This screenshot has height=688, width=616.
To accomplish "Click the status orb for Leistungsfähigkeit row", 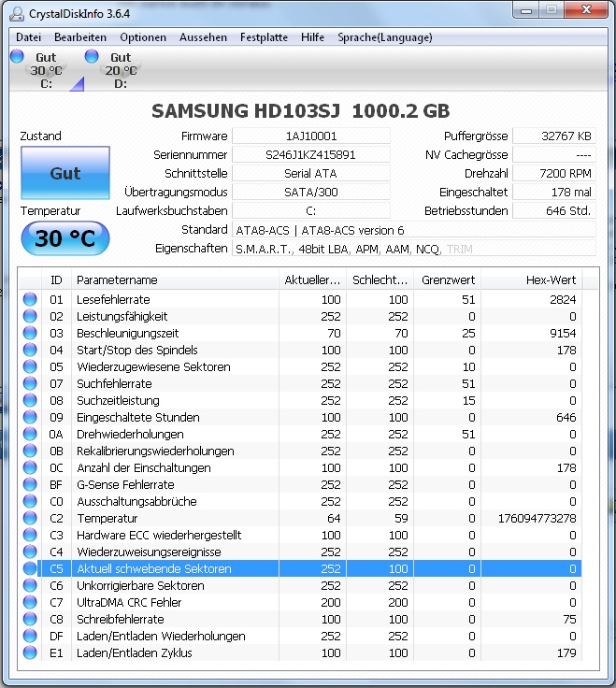I will pyautogui.click(x=30, y=316).
